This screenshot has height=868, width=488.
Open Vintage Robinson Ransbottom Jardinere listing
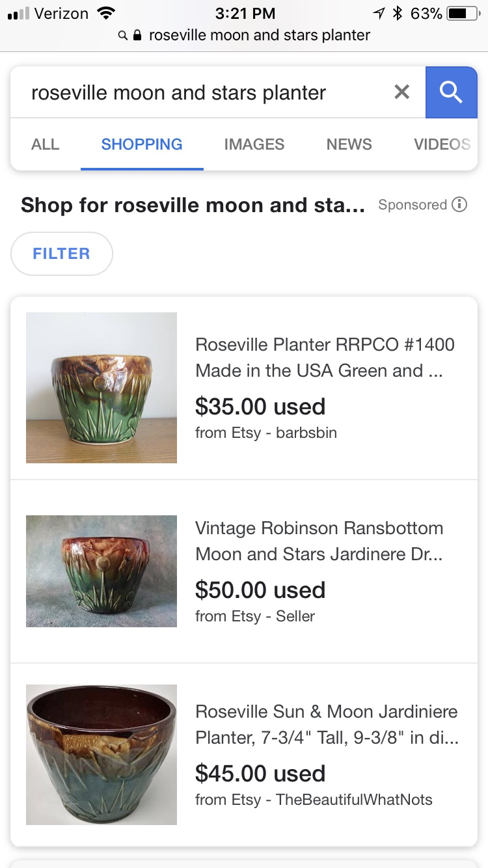click(319, 541)
